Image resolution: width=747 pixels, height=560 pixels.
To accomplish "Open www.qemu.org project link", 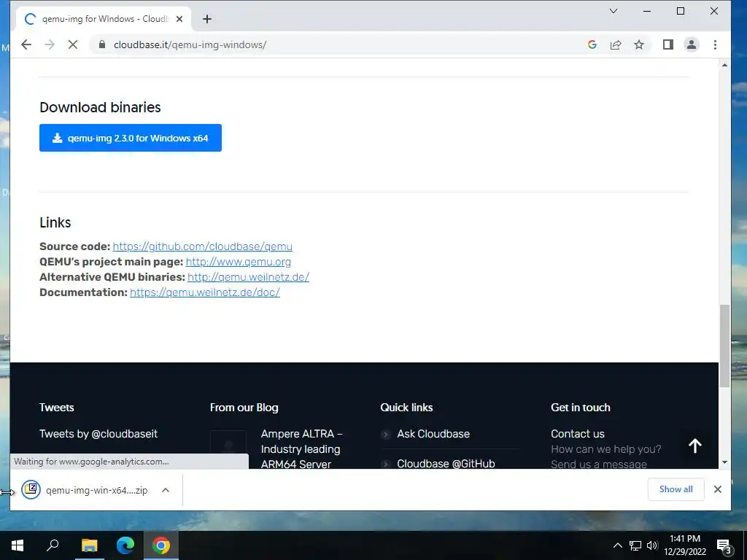I will 239,262.
